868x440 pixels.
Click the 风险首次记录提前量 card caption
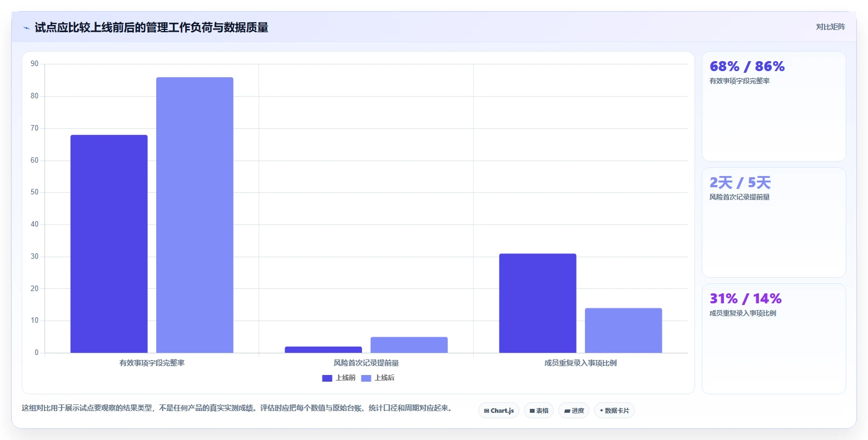(x=740, y=197)
